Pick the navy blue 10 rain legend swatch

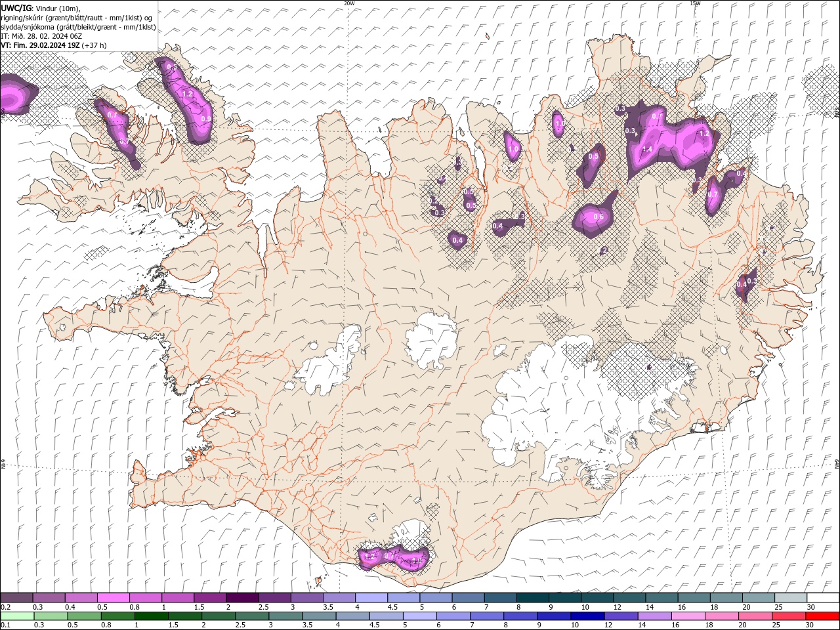point(588,616)
